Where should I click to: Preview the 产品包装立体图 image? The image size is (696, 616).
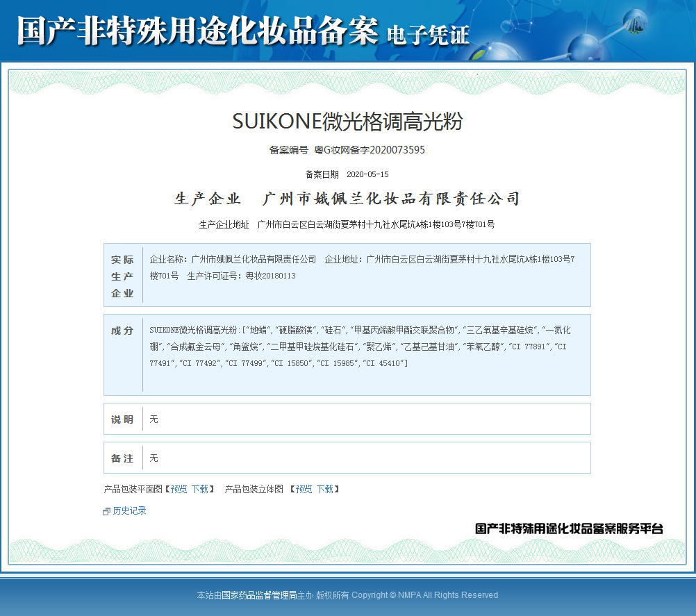pos(304,489)
